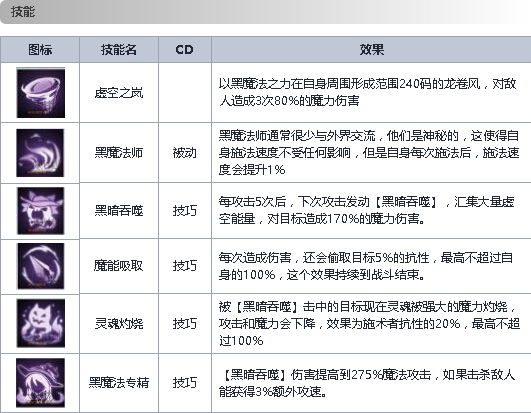Screen dimensions: 531x413
Task: Select the skill name 灵魂灼烧
Action: click(119, 324)
